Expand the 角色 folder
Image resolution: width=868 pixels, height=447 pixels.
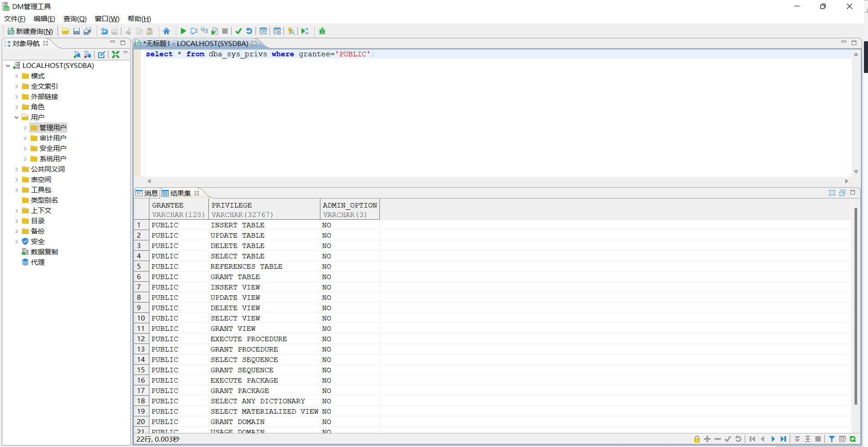17,107
